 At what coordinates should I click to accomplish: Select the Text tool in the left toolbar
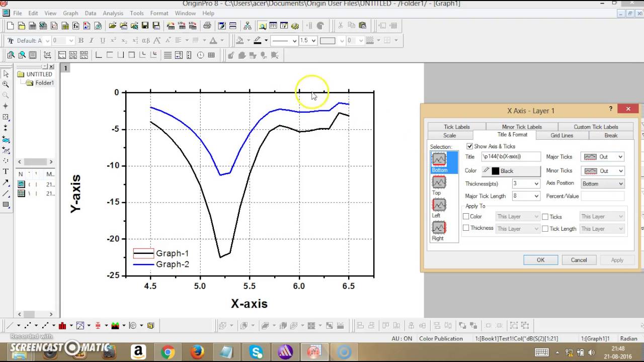pos(6,171)
